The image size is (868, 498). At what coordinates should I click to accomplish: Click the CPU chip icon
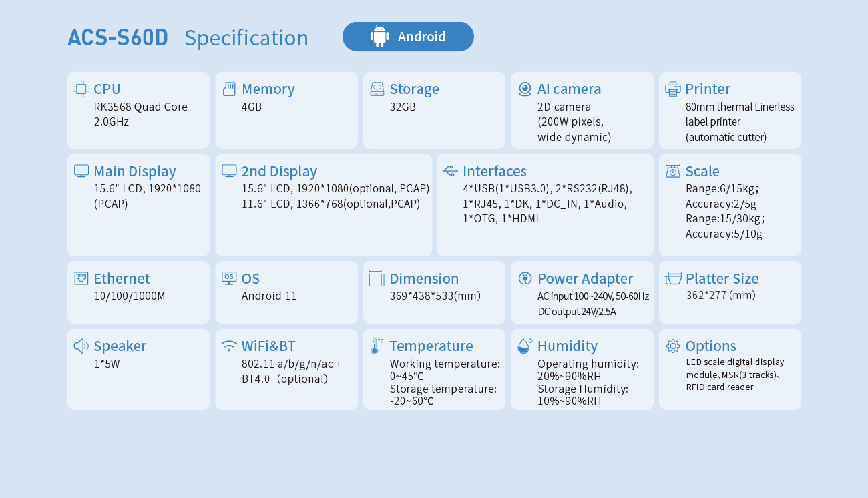81,89
